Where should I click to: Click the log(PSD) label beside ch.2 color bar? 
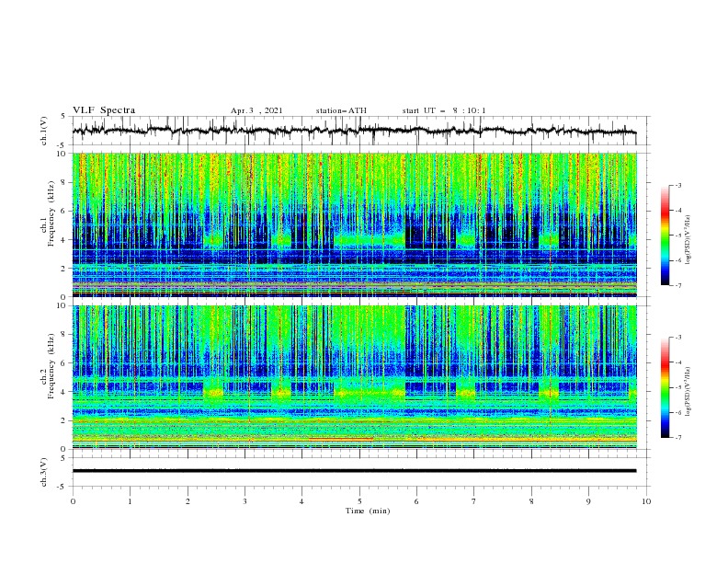pos(688,392)
